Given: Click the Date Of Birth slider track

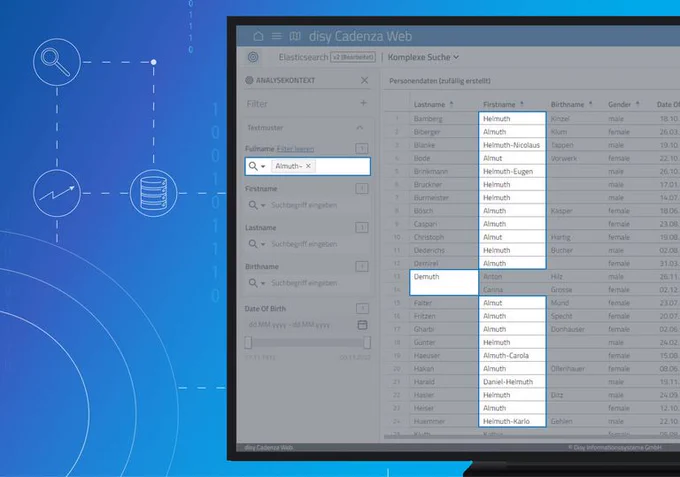Looking at the screenshot, I should pyautogui.click(x=307, y=343).
